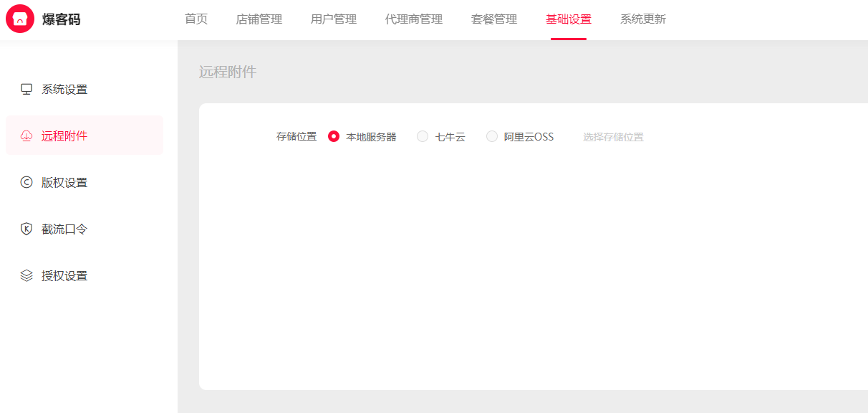This screenshot has height=413, width=868.
Task: Click the 爆客码 brand name text
Action: click(x=62, y=19)
